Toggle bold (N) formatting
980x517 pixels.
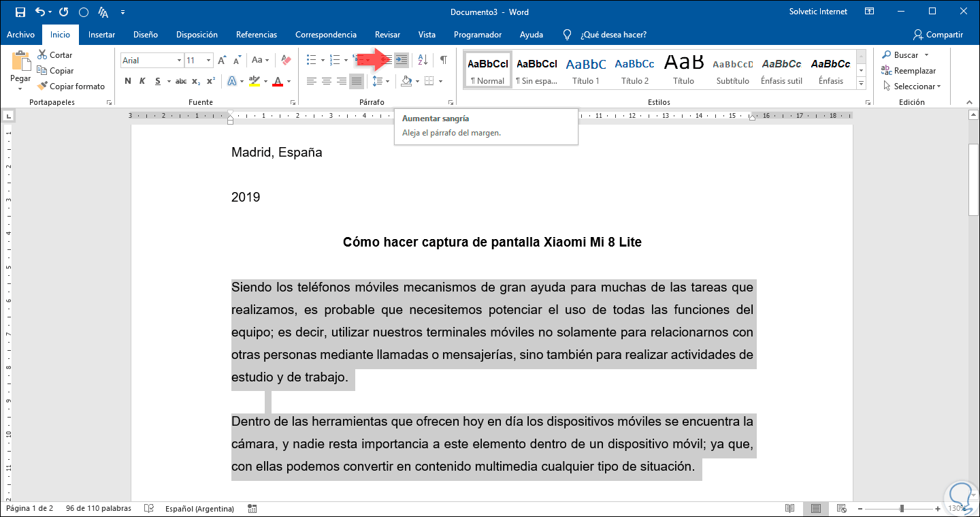click(x=128, y=82)
